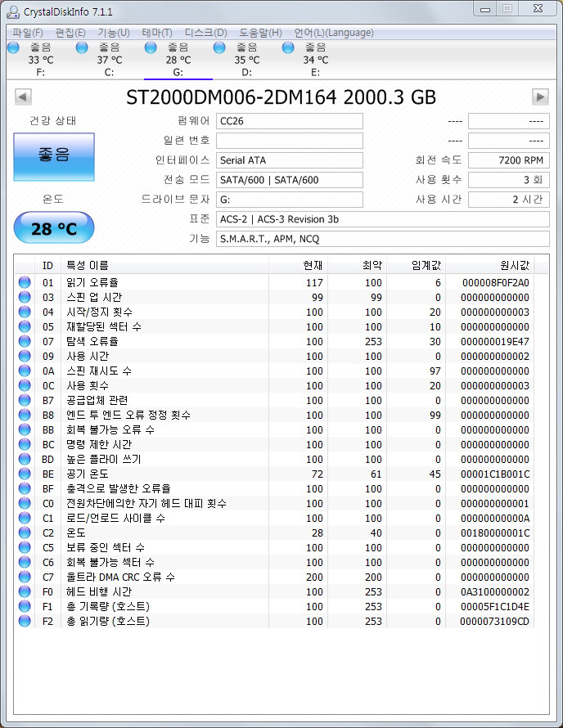
Task: Select the 총 기록량 (호스트) row
Action: (274, 606)
